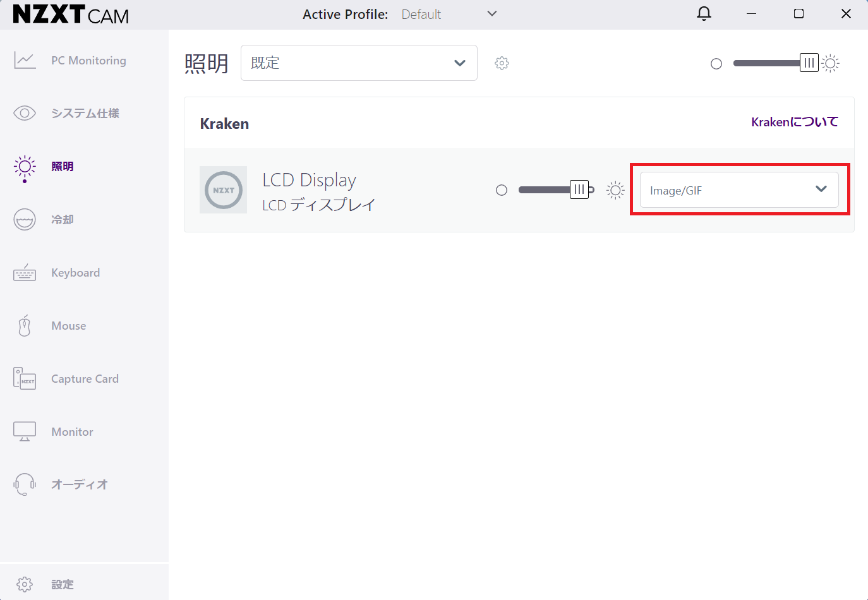Go to 冷却 section label
Viewport: 868px width, 600px height.
click(63, 220)
